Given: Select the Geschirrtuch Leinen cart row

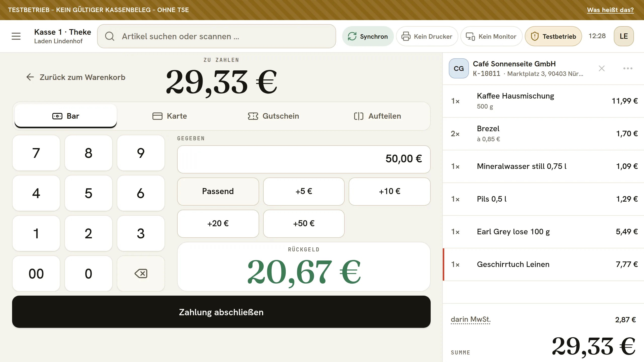Looking at the screenshot, I should click(x=543, y=264).
